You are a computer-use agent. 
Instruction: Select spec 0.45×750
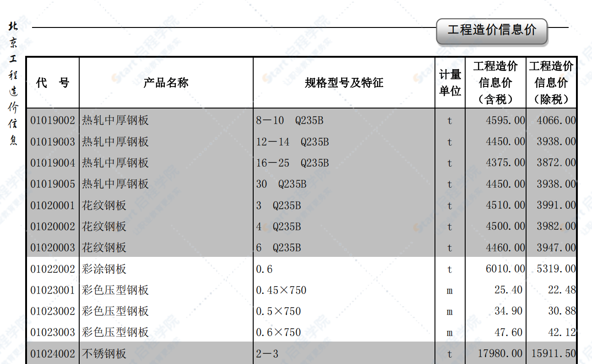point(281,290)
